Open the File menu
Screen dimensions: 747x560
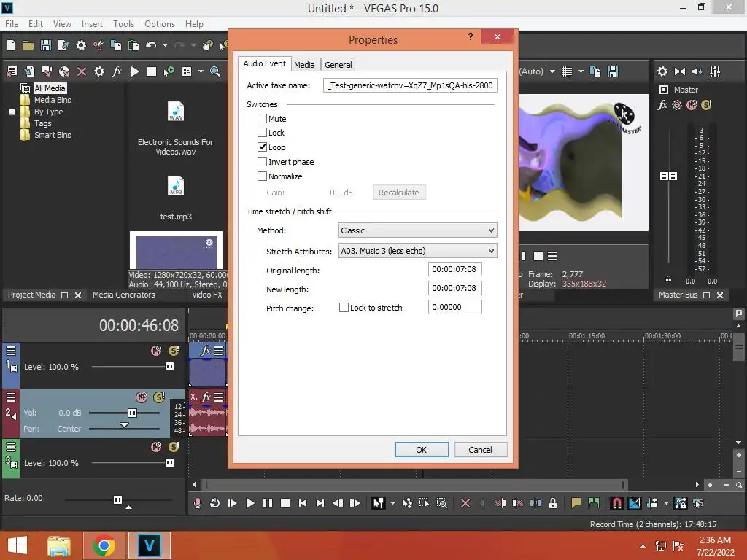[x=12, y=24]
